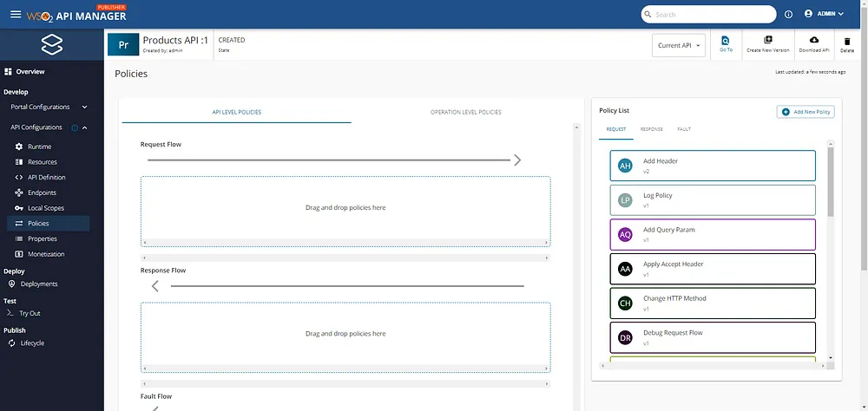Switch to API Level Policies tab
This screenshot has width=868, height=411.
coord(236,113)
